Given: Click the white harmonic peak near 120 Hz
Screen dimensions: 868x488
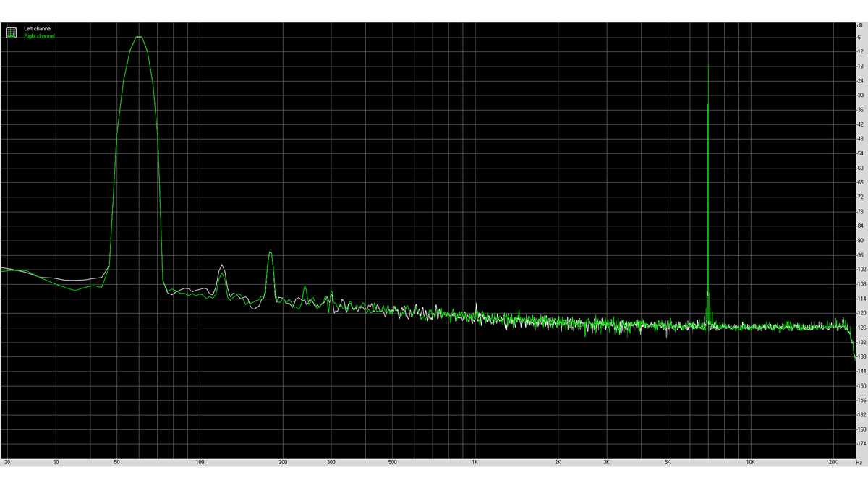Looking at the screenshot, I should coord(222,267).
